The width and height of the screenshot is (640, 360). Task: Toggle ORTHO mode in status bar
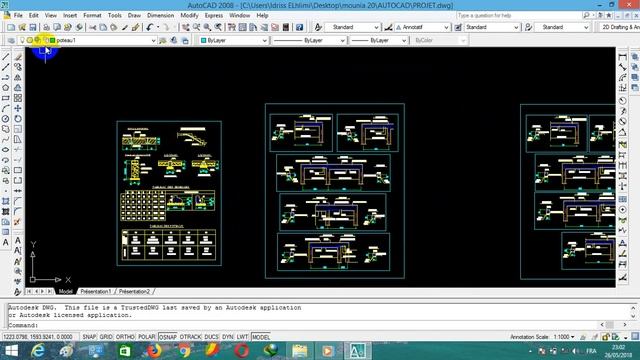click(125, 337)
